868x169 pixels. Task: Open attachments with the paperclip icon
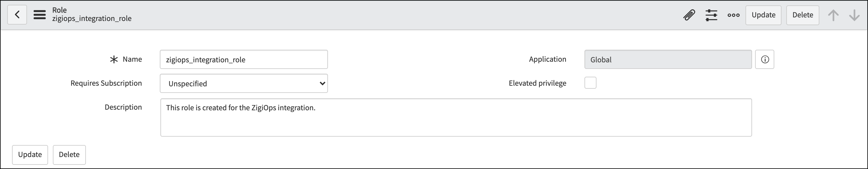[689, 15]
